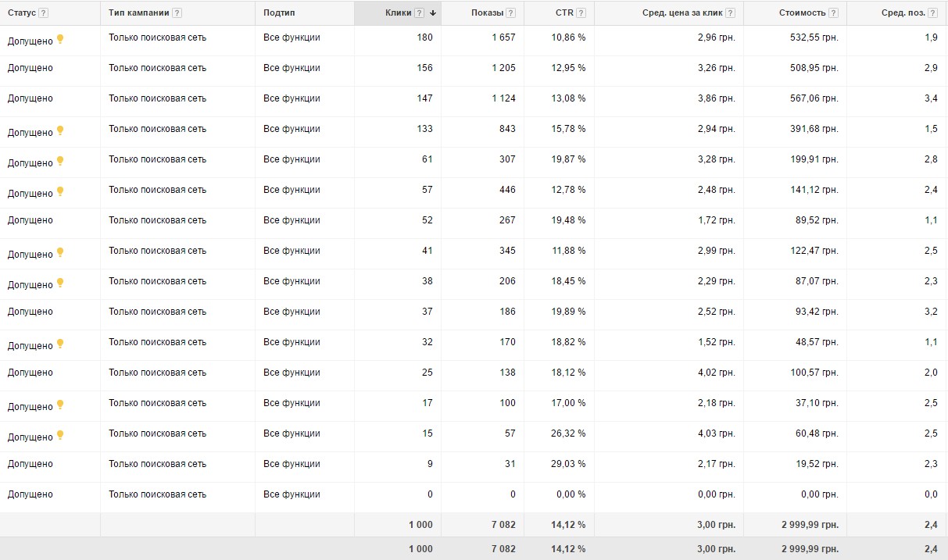Screen dimensions: 948x560
Task: Click the Стоимость column header text
Action: [802, 13]
